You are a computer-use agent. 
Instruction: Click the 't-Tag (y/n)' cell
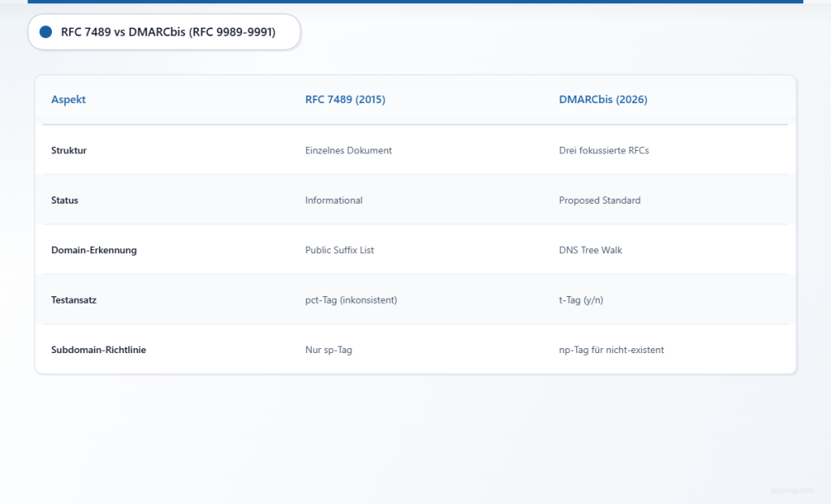[x=581, y=299]
